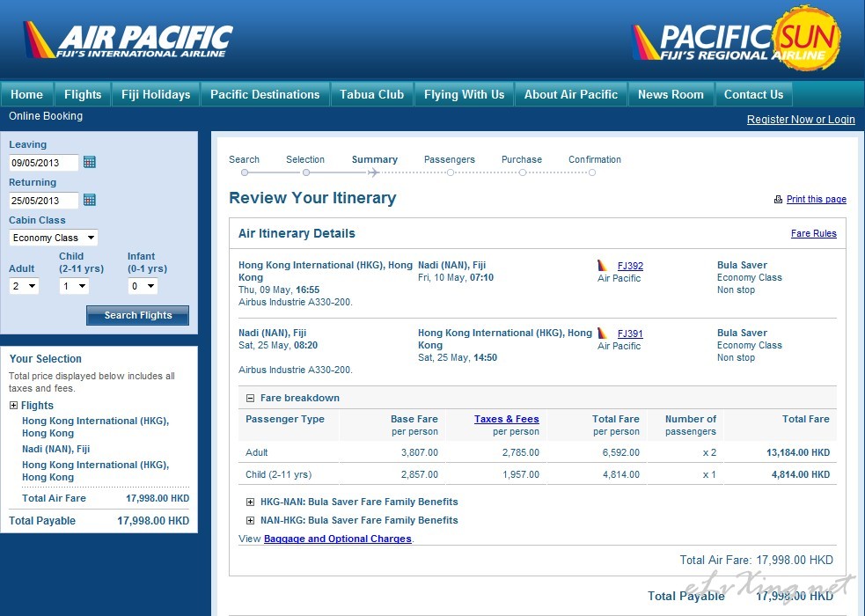Expand NAN-HKG Bula Saver Fare Family Benefits
This screenshot has height=616, width=865.
(x=250, y=521)
